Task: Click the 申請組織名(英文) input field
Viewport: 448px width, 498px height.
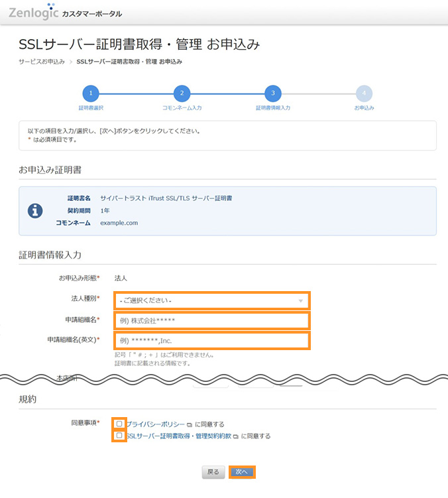Action: 212,341
